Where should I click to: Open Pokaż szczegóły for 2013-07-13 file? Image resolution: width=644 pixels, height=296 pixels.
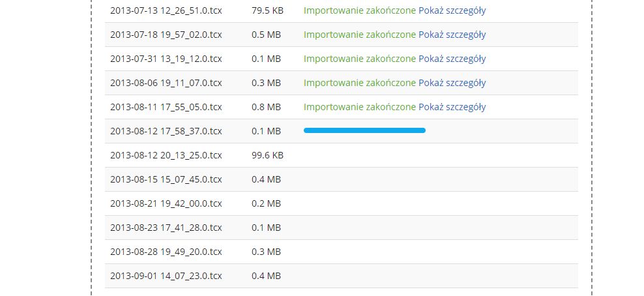[x=452, y=10]
